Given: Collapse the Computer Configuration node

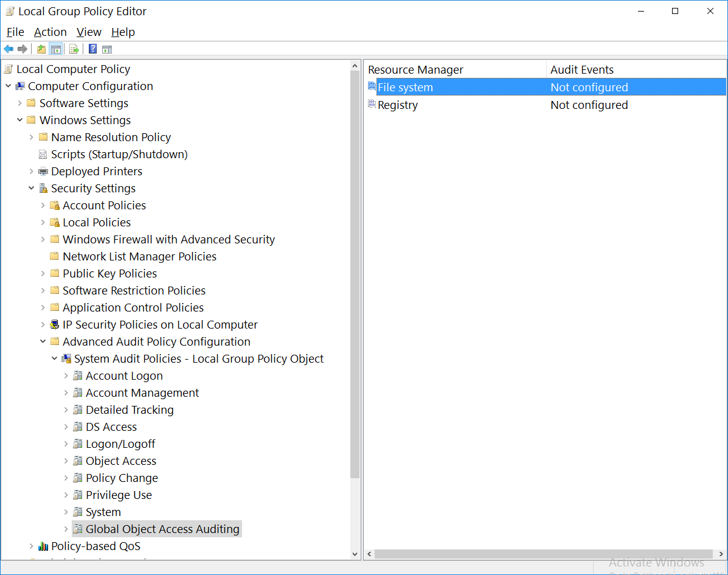Looking at the screenshot, I should [x=8, y=86].
